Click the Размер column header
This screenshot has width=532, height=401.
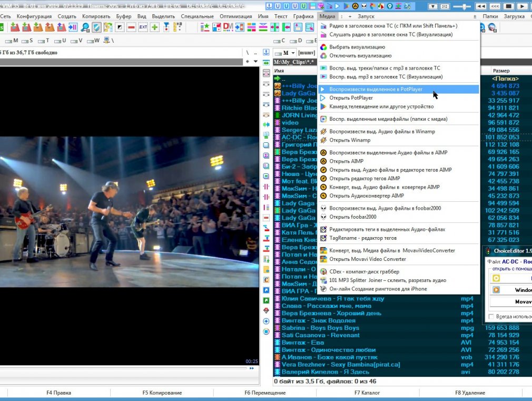(501, 71)
